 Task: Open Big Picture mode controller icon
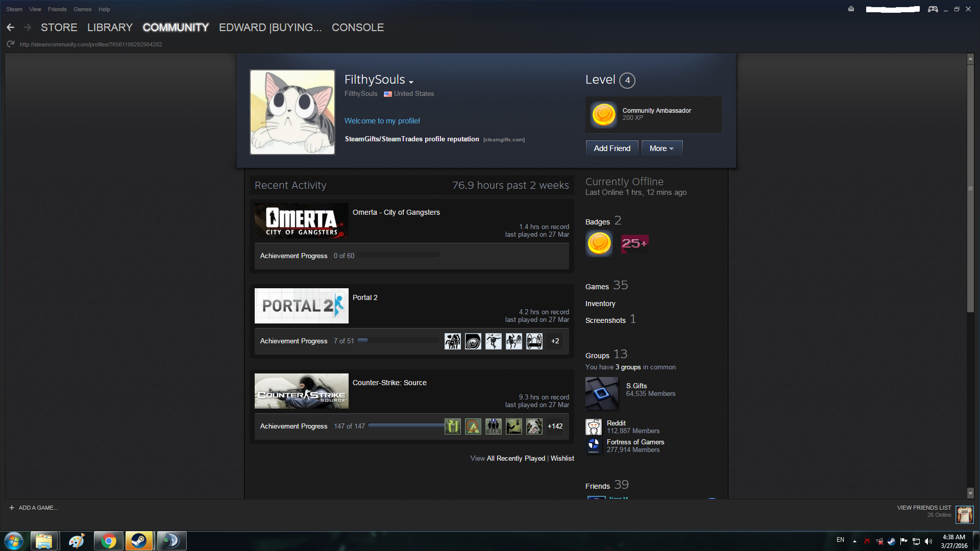click(x=933, y=9)
